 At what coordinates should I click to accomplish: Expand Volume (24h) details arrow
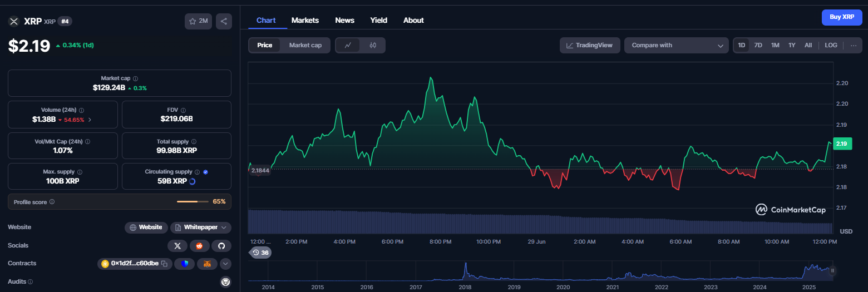[x=90, y=120]
